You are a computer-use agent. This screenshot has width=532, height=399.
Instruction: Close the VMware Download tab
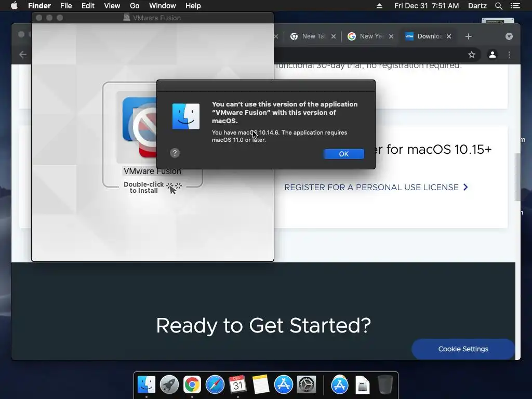(x=449, y=36)
